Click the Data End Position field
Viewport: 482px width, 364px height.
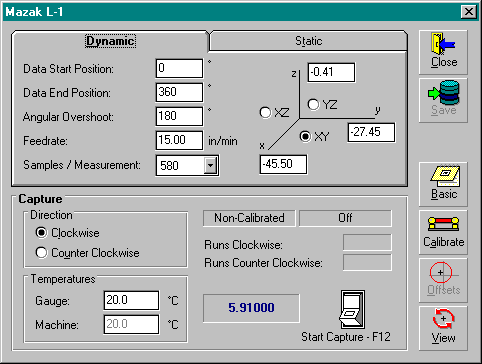[x=179, y=92]
